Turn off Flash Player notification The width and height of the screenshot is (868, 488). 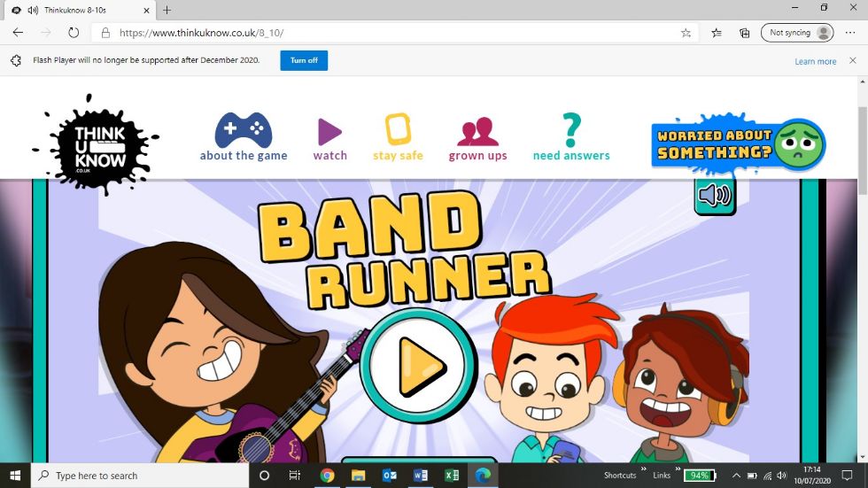[304, 60]
